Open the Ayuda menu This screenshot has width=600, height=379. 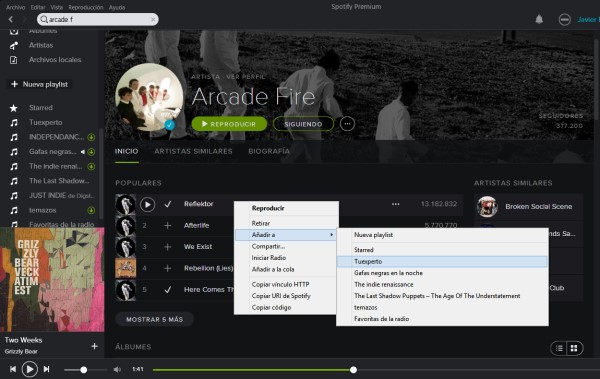click(x=117, y=7)
